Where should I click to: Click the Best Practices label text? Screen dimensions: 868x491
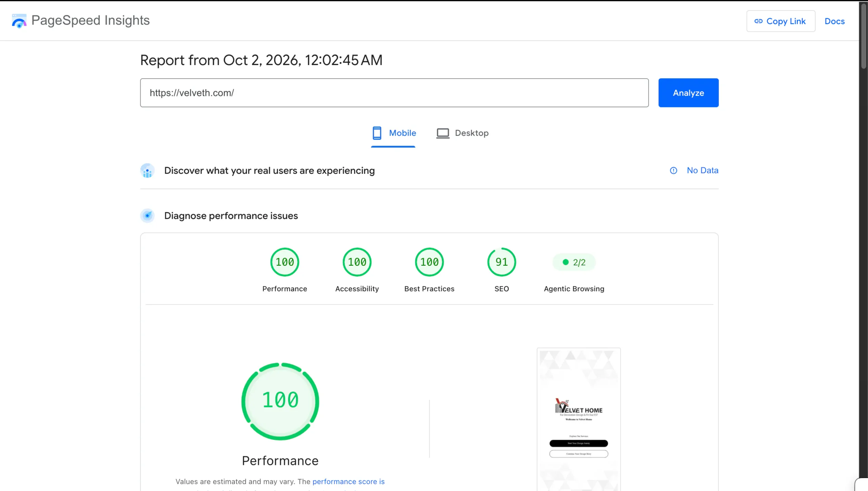point(429,289)
